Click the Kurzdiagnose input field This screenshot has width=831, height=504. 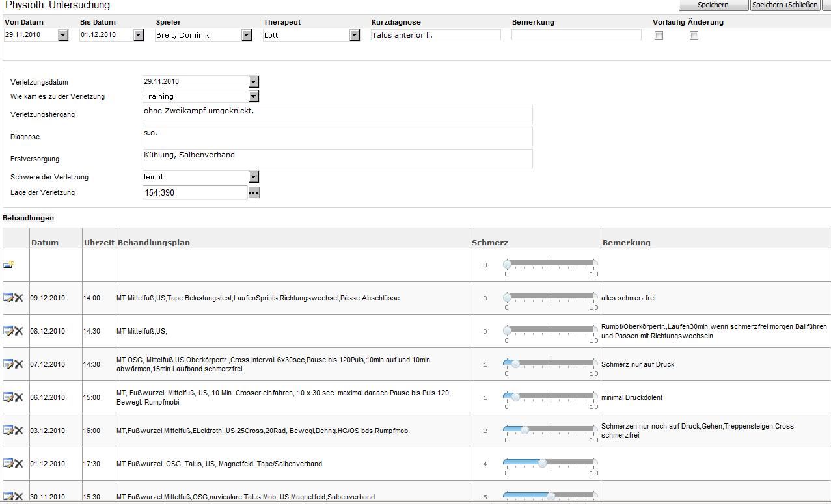pyautogui.click(x=436, y=35)
